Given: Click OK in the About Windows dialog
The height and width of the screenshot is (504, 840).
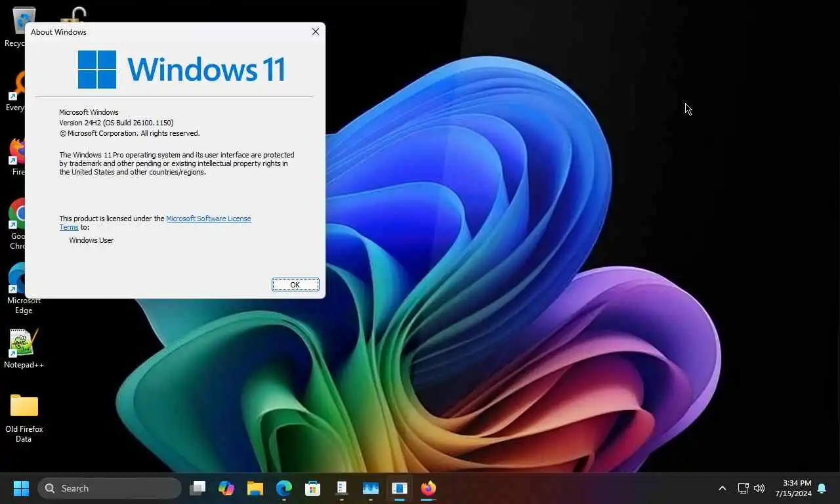Looking at the screenshot, I should click(295, 284).
